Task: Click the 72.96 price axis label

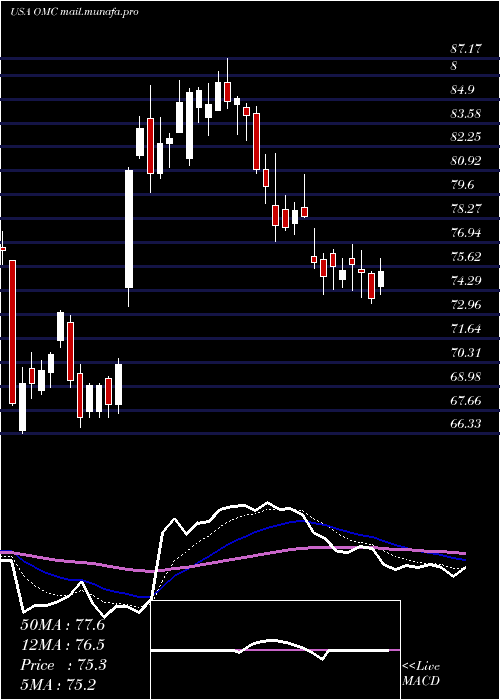Action: (466, 305)
